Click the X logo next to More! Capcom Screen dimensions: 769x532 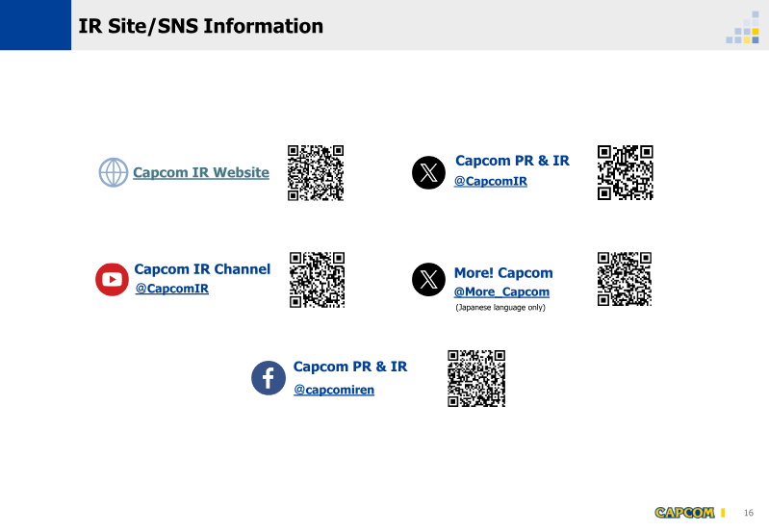coord(428,279)
